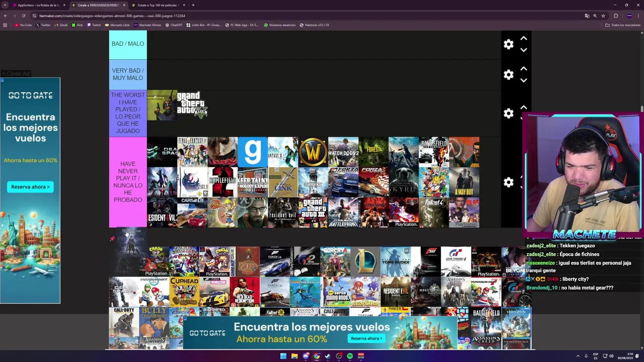Open Twitch bookmark
The height and width of the screenshot is (362, 644).
click(x=94, y=25)
